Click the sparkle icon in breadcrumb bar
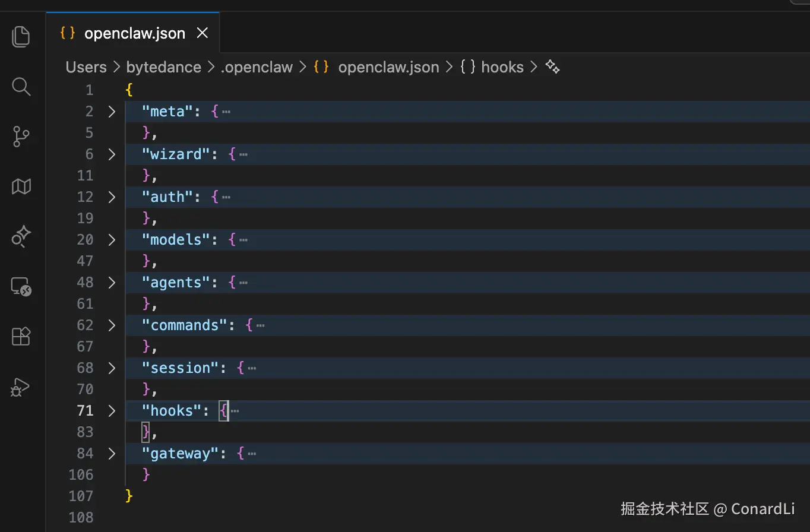 552,67
